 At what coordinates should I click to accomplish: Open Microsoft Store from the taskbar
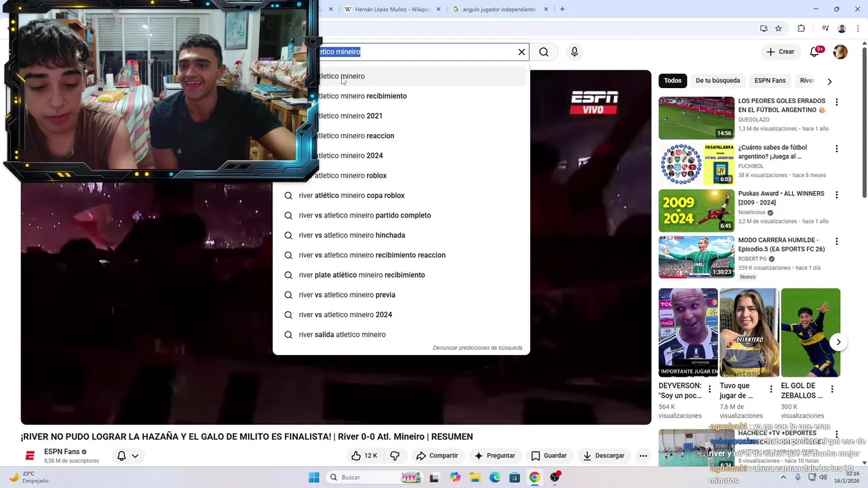(515, 477)
